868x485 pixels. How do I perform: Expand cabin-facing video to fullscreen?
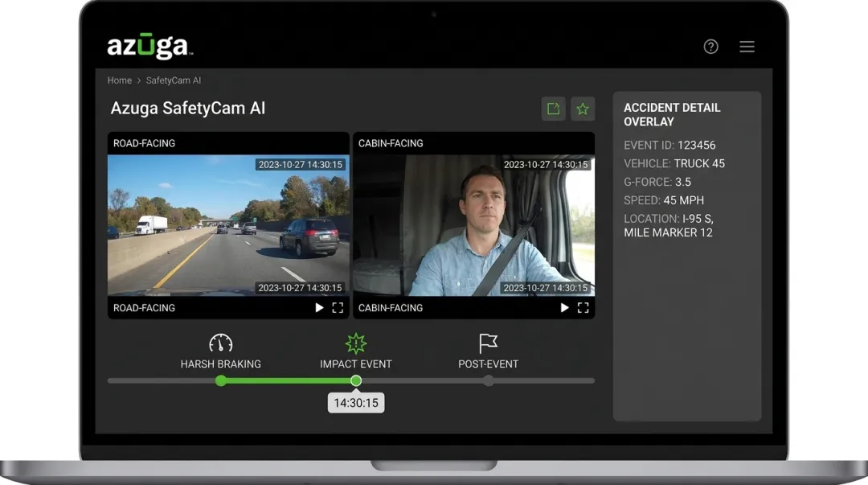pyautogui.click(x=583, y=307)
